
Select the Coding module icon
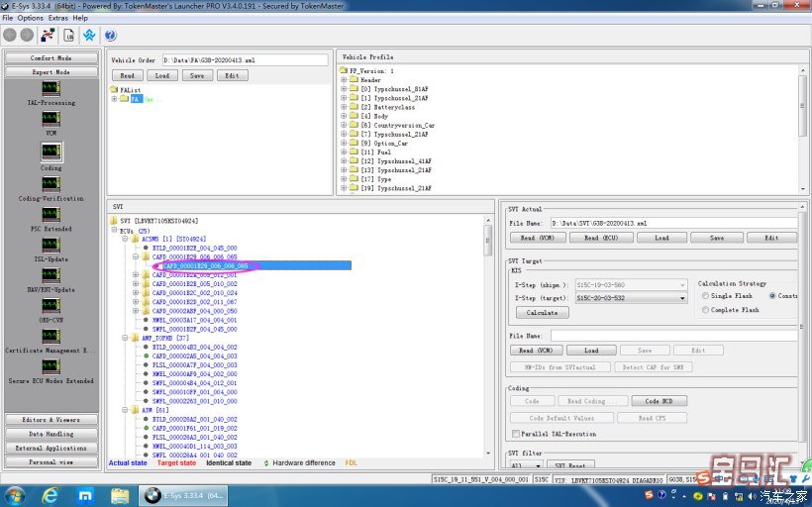[51, 152]
